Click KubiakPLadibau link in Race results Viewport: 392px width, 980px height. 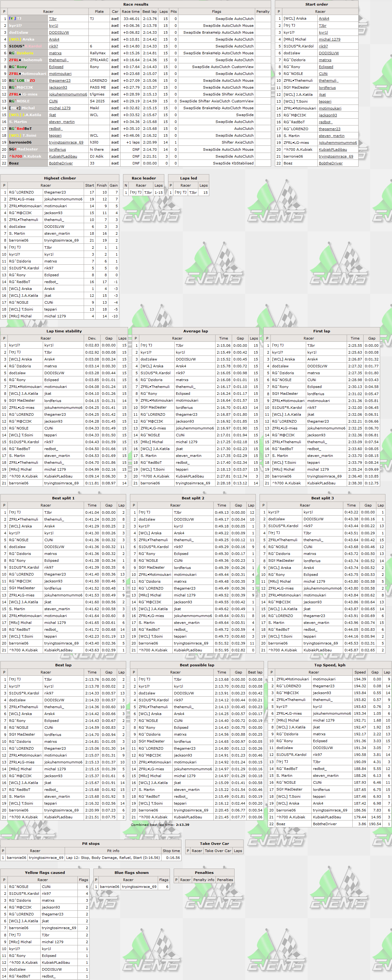pos(63,156)
